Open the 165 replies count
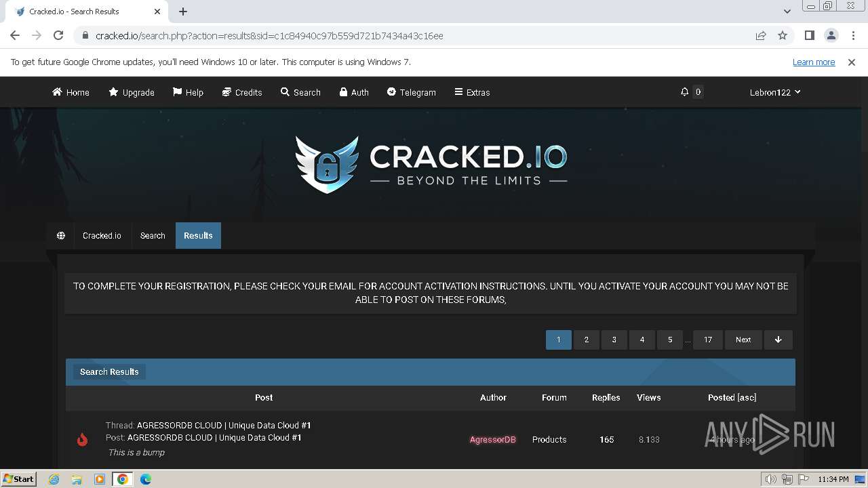Image resolution: width=868 pixels, height=488 pixels. point(607,439)
